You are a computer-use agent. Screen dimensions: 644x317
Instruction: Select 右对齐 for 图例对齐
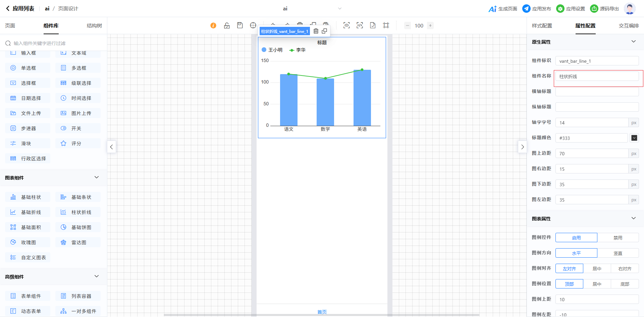click(x=625, y=268)
